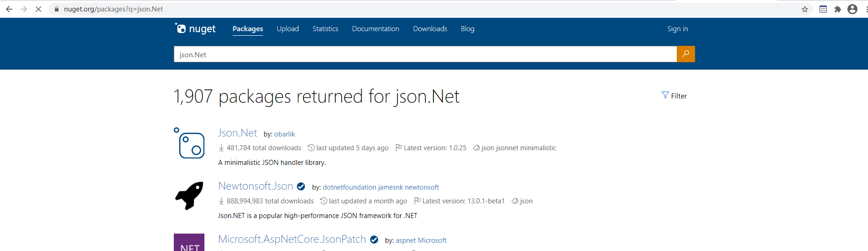Click the orange search magnifier button

(x=686, y=54)
